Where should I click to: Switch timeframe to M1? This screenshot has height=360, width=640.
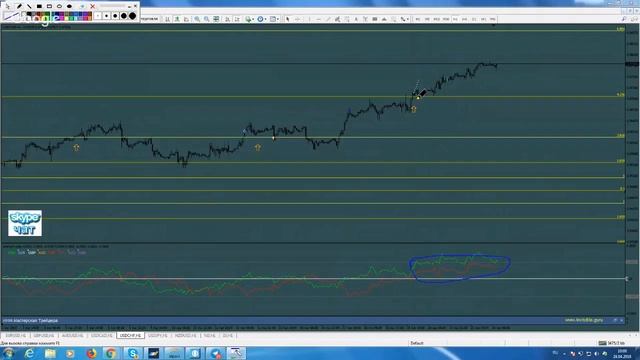point(418,19)
